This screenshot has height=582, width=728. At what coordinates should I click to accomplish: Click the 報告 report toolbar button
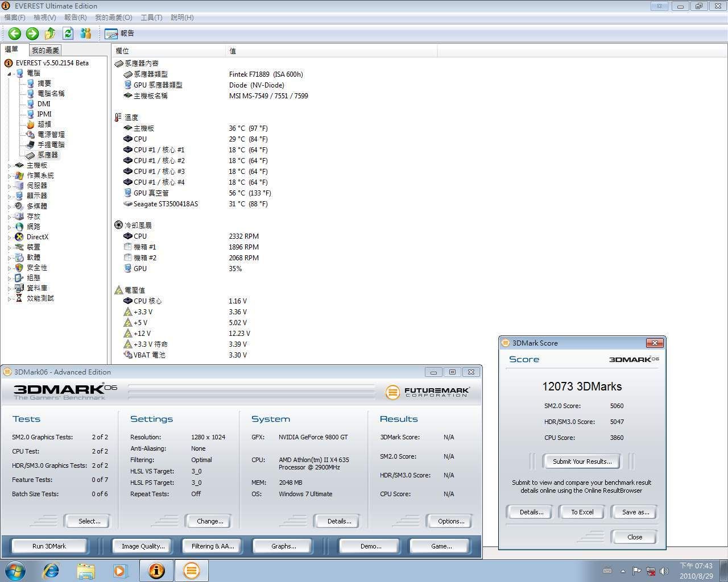pos(119,34)
